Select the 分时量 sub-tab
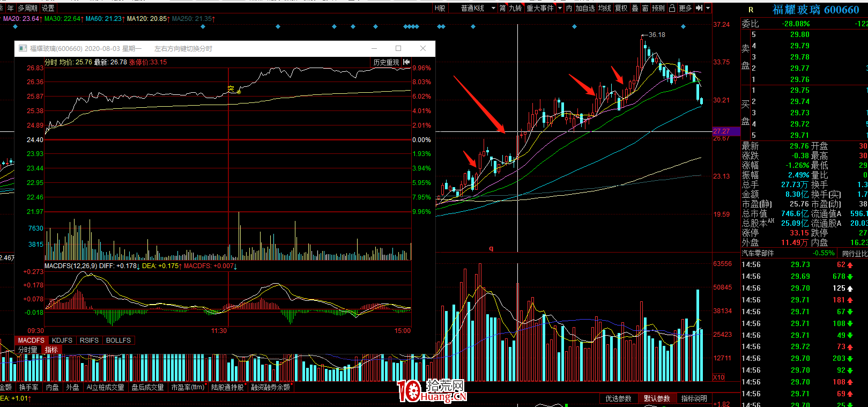Screen dimensions: 868x407 [28, 350]
